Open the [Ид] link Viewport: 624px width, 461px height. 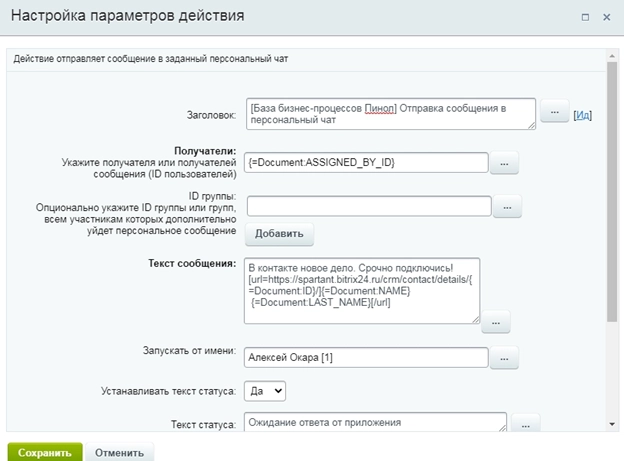point(582,115)
